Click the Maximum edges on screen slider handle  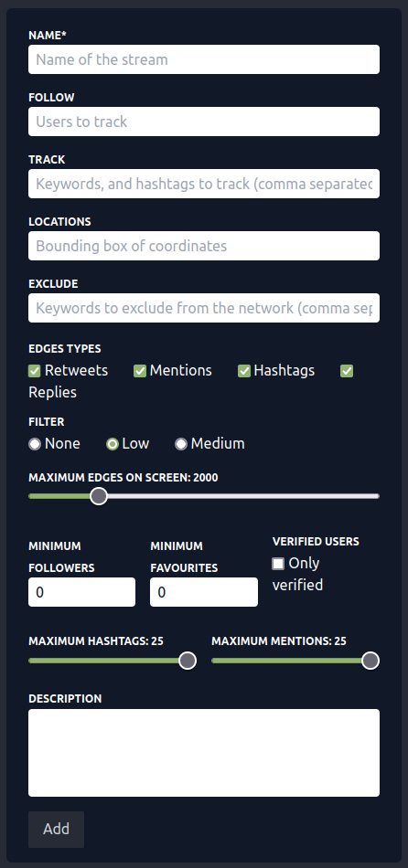coord(99,496)
